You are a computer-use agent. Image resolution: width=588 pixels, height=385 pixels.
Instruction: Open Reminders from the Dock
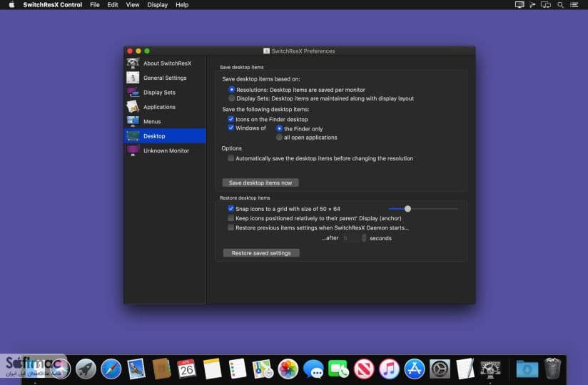238,369
